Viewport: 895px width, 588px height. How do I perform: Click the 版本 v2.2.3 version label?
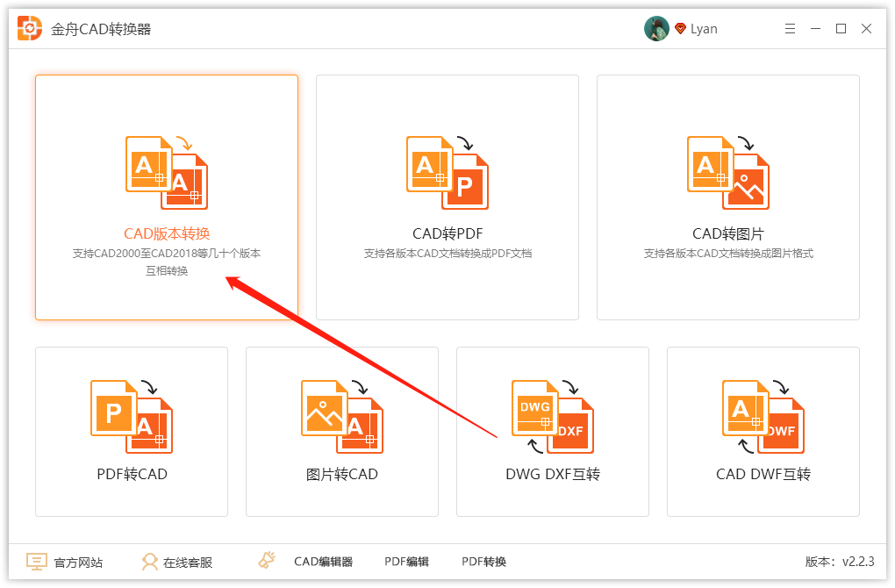coord(840,562)
